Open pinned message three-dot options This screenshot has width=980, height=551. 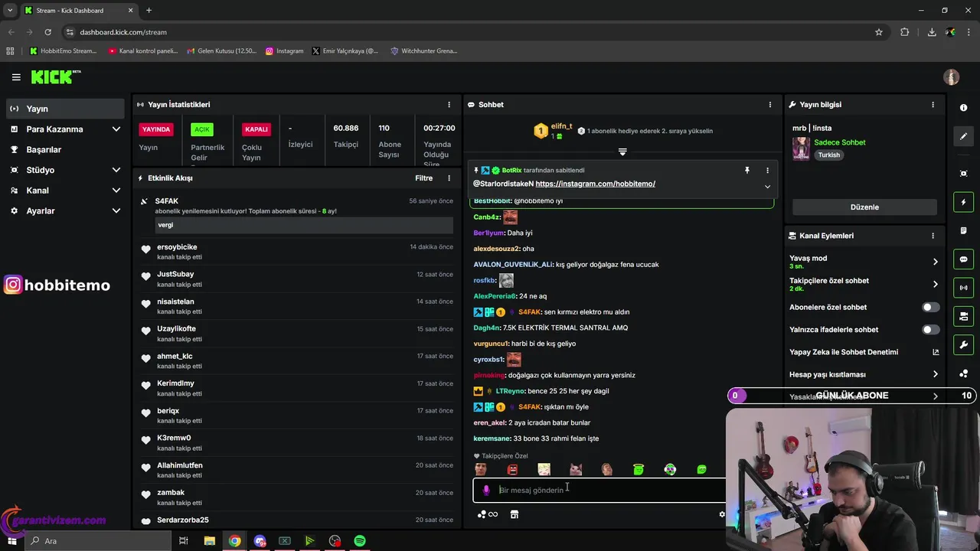(767, 170)
